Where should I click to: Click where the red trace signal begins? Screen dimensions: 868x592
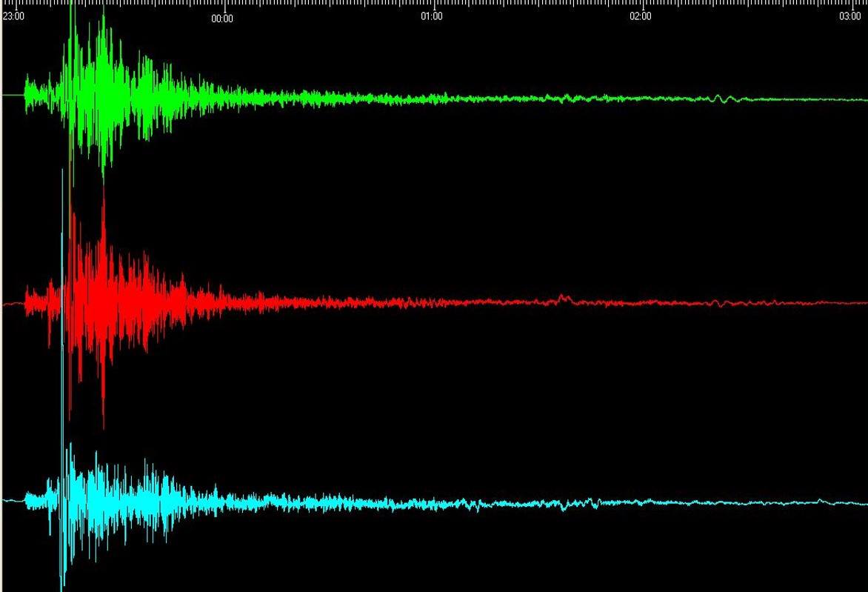coord(26,302)
